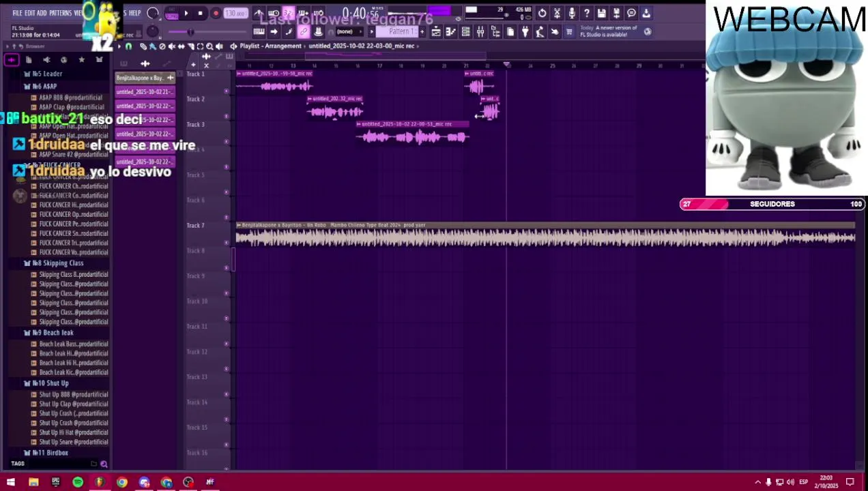Screen dimensions: 868x491
Task: Open the plugin picker plug icon
Action: tap(525, 31)
